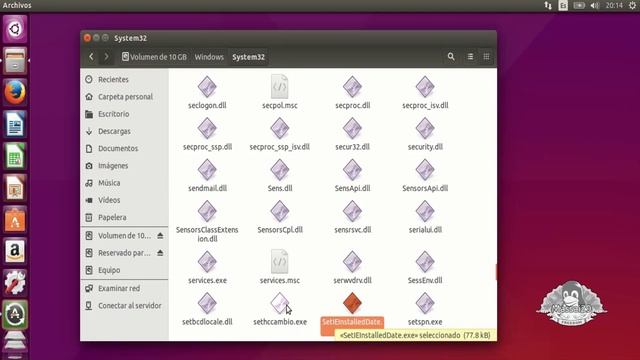The width and height of the screenshot is (640, 360).
Task: Select the setbcdlocale.dll file
Action: [x=207, y=309]
